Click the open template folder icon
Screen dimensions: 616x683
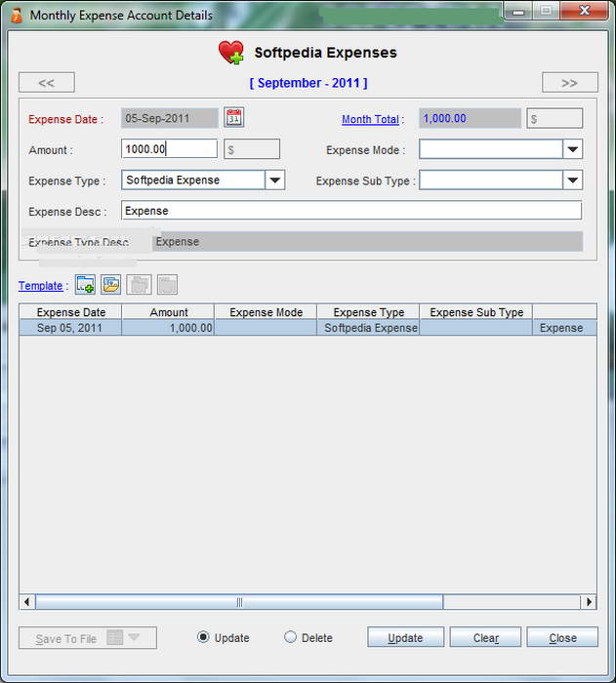pos(110,285)
